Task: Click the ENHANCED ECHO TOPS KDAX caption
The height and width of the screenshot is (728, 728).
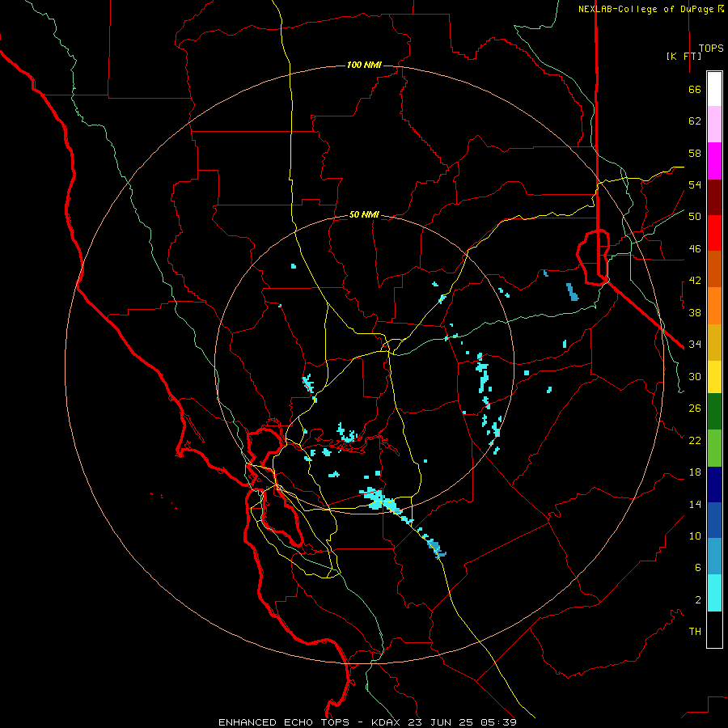Action: point(367,722)
